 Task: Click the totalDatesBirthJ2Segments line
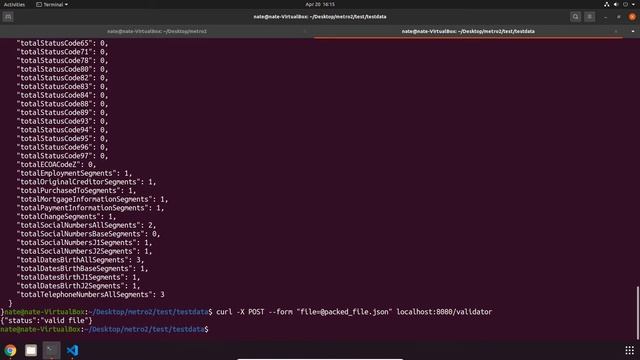click(x=78, y=286)
